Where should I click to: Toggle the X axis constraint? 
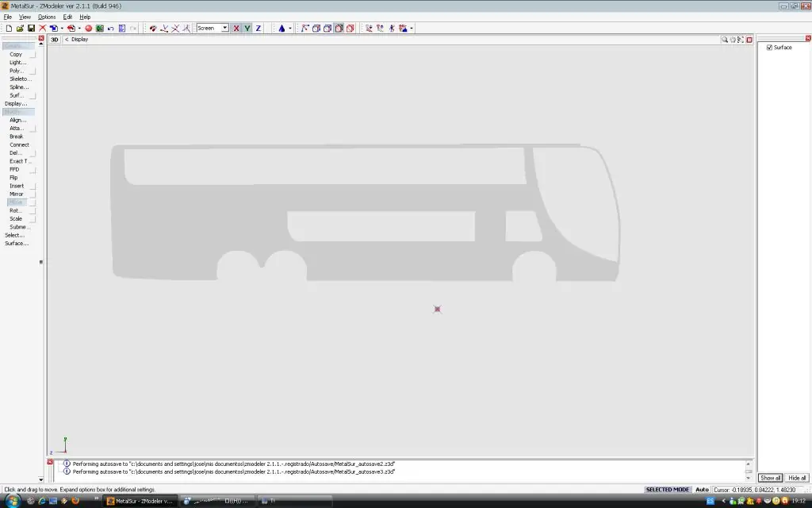tap(236, 28)
